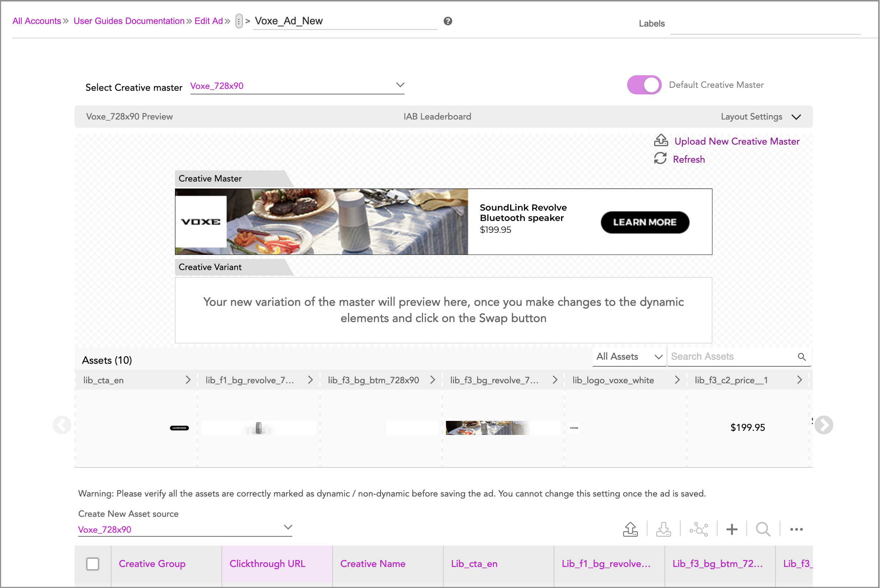Click the plus icon to add row
Screen dimensions: 880x588
tap(732, 529)
